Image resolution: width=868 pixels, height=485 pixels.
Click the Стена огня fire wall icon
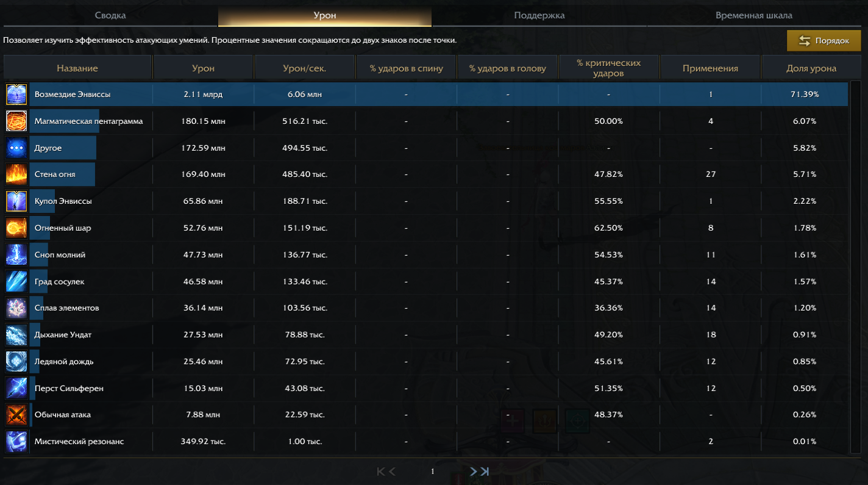coord(15,174)
